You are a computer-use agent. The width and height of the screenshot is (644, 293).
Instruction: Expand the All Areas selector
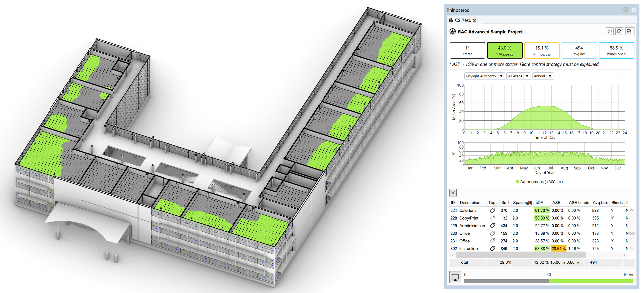[518, 76]
